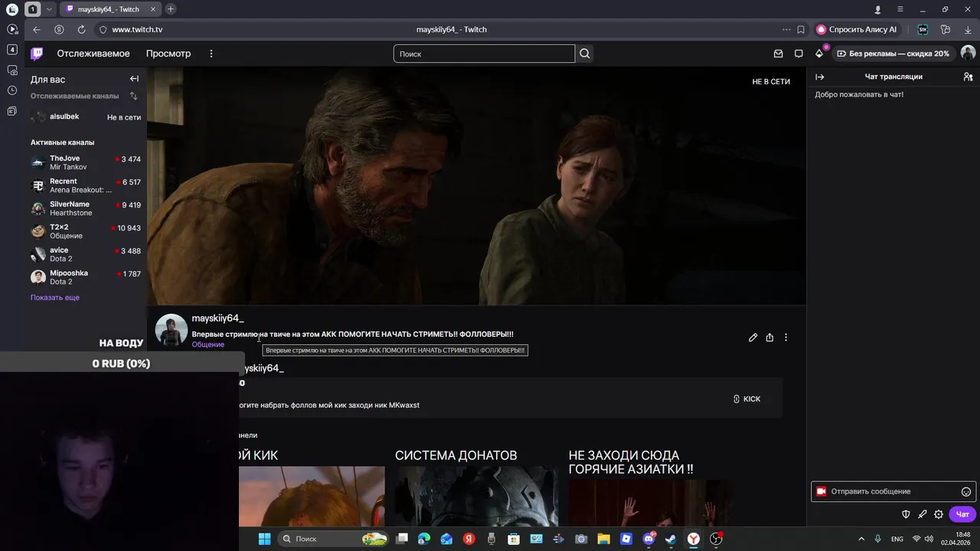The width and height of the screenshot is (980, 551).
Task: Open browser history clock sidebar icon
Action: (11, 90)
